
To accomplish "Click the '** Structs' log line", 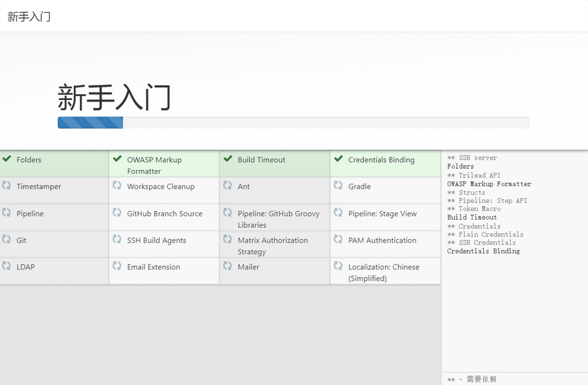I will pyautogui.click(x=466, y=192).
